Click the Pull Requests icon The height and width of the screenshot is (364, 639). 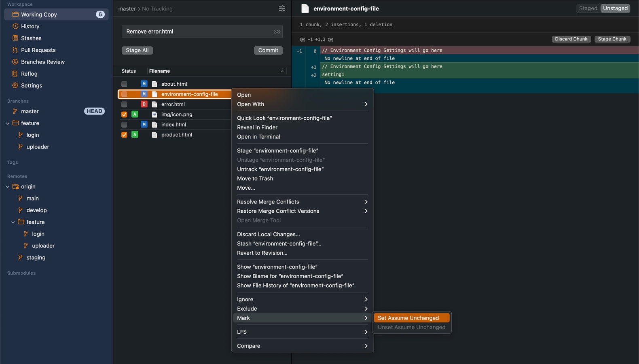pos(15,50)
